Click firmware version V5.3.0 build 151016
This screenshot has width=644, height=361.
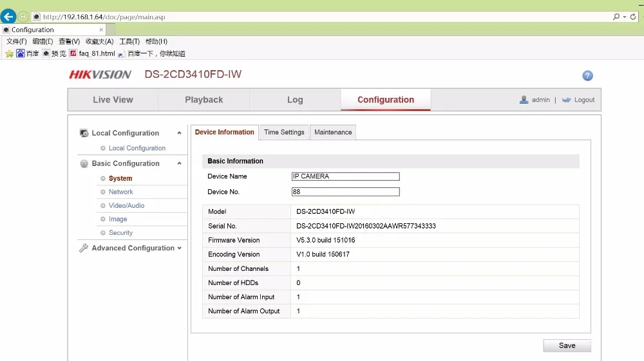click(326, 240)
